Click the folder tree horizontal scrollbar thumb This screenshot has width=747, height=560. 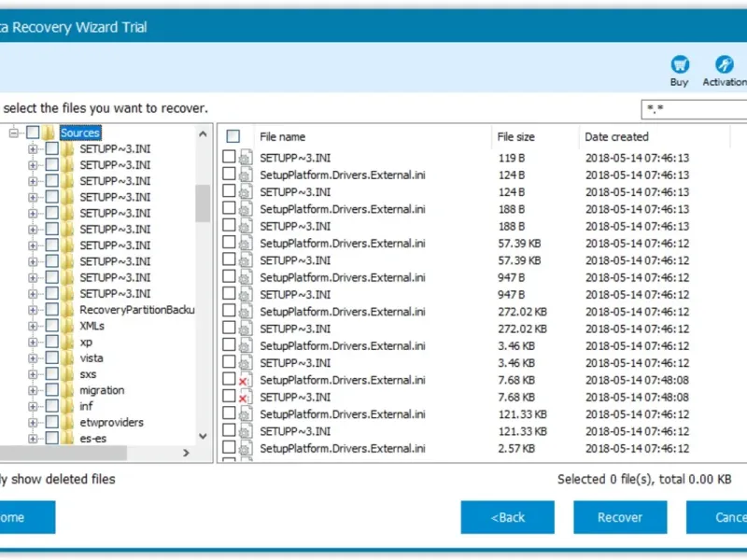[x=63, y=453]
